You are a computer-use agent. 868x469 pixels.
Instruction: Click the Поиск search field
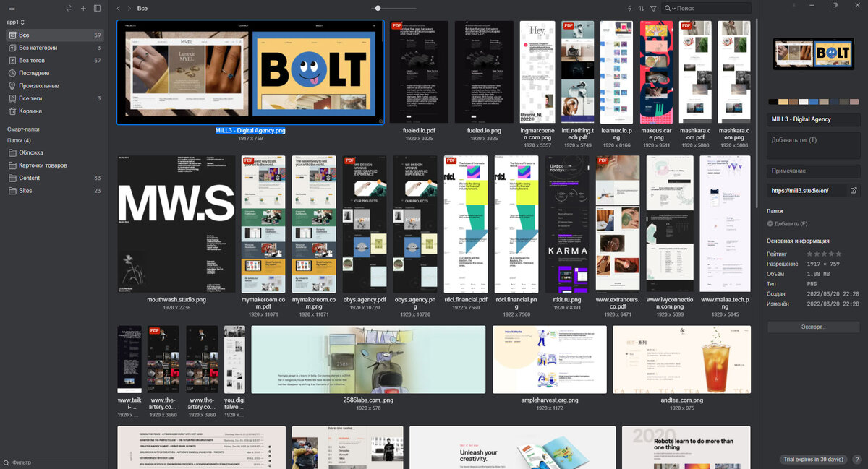coord(705,8)
